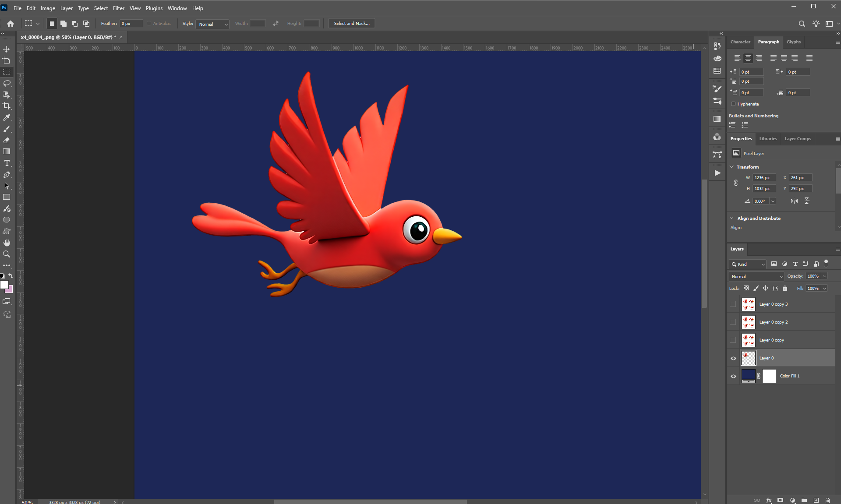Open the layer blend mode Normal dropdown
841x504 pixels.
(x=756, y=276)
